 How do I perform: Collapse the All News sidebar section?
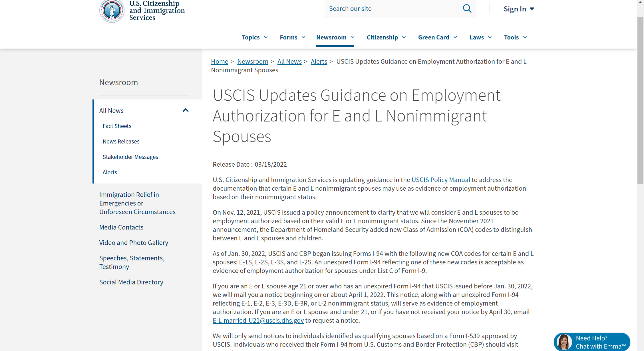pyautogui.click(x=186, y=110)
